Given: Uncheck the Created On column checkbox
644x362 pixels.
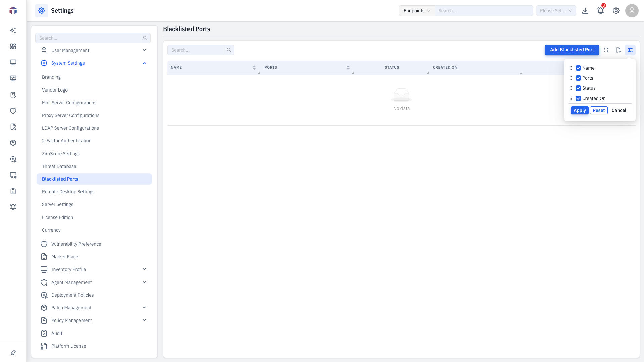Looking at the screenshot, I should click(x=578, y=98).
